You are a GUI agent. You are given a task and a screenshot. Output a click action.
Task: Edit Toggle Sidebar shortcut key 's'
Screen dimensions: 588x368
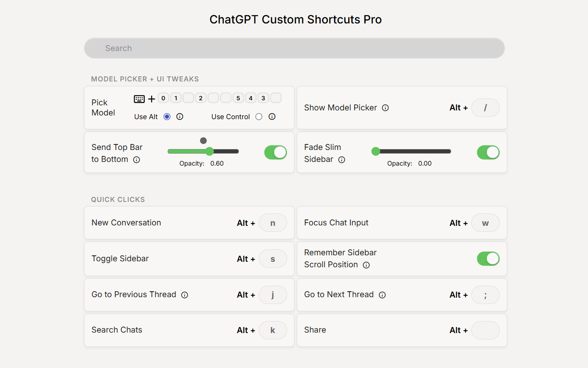click(x=273, y=259)
